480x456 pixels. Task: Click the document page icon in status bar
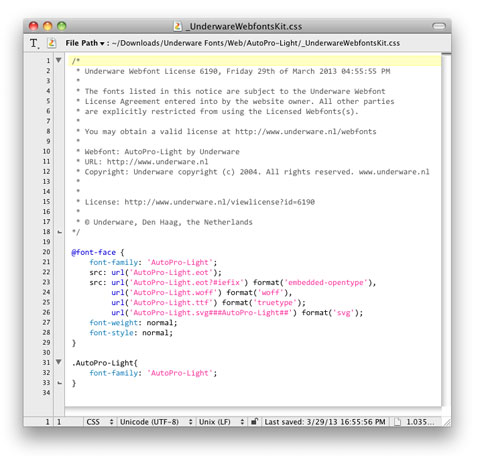point(397,422)
